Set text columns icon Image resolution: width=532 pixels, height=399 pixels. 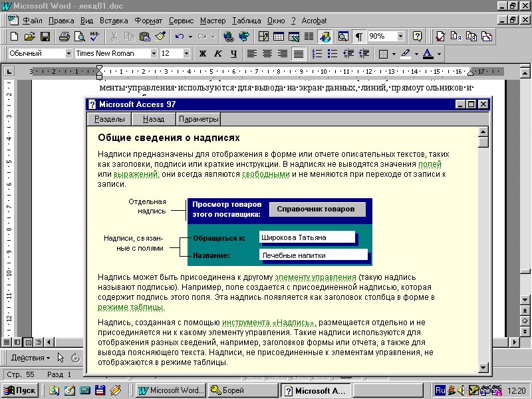pos(309,37)
